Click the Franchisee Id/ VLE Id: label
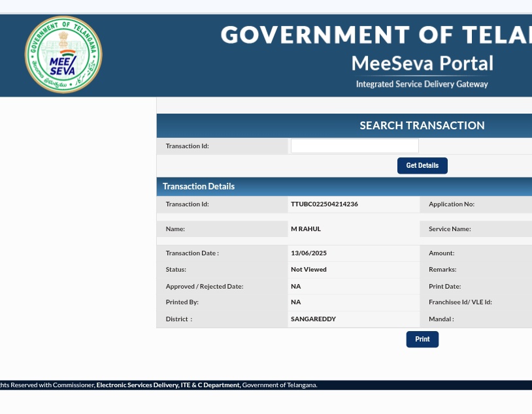The width and height of the screenshot is (532, 414). tap(460, 302)
